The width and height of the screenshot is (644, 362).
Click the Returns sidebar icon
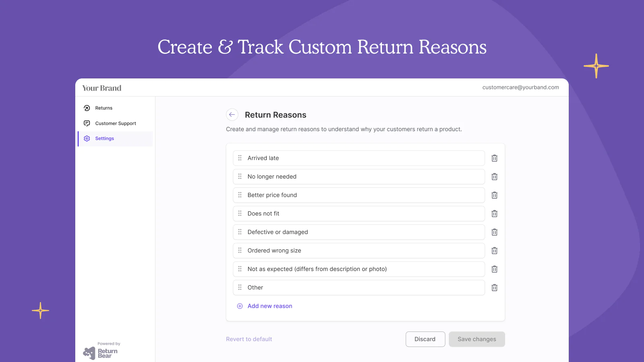87,108
